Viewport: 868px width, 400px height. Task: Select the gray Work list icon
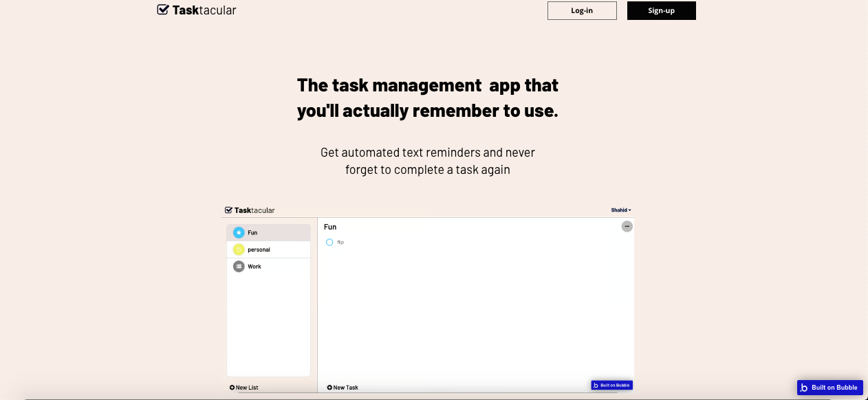point(239,267)
